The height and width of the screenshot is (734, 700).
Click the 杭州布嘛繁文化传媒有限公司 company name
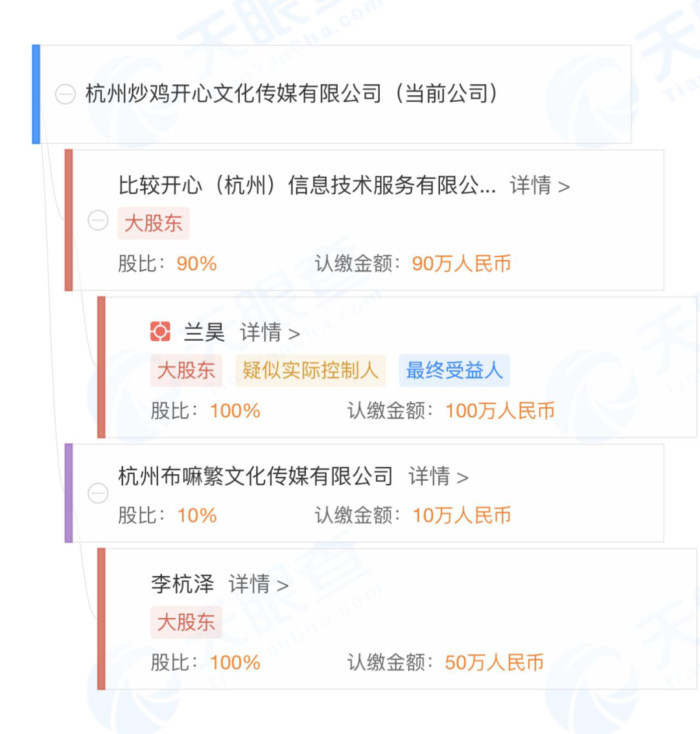[x=255, y=476]
